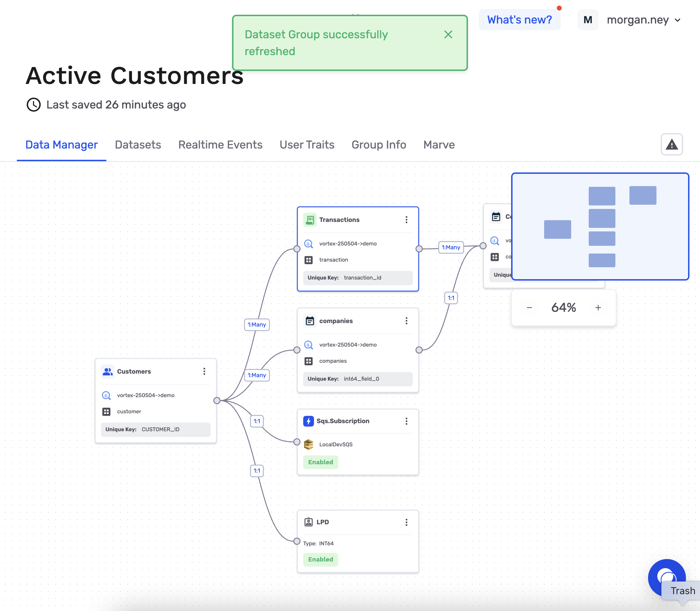This screenshot has width=700, height=611.
Task: Open the LPD node options menu
Action: (407, 522)
